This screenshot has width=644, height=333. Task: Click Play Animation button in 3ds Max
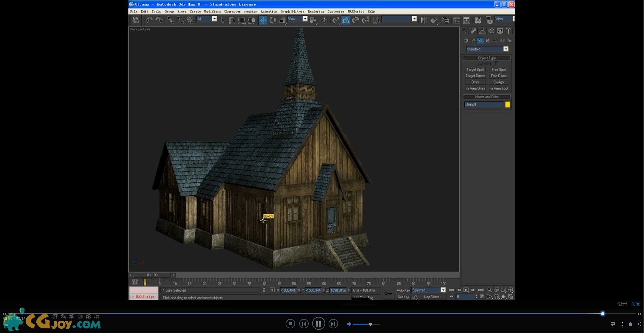(466, 290)
